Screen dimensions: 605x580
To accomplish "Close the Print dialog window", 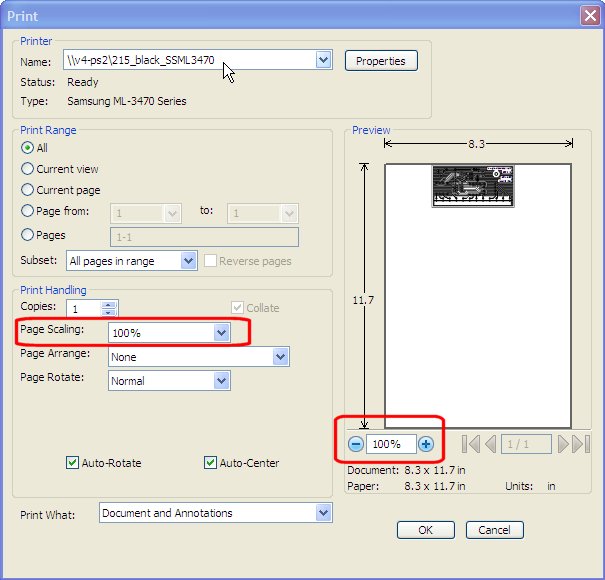I will tap(590, 15).
